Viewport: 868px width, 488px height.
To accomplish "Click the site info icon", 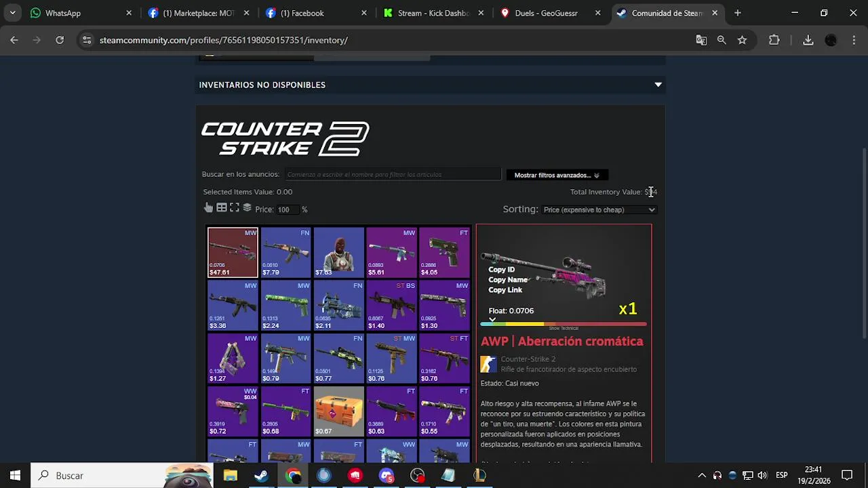I will point(86,40).
